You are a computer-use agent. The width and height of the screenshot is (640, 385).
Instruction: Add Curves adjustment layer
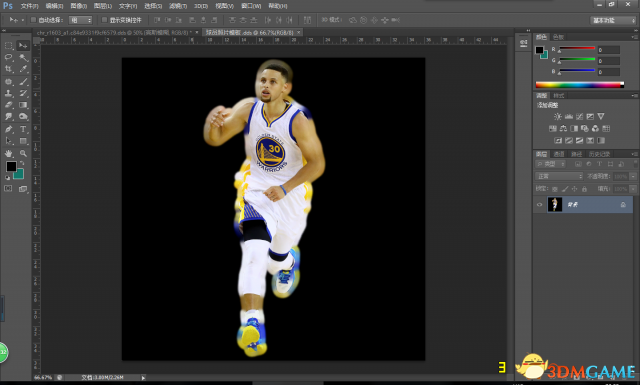coord(579,117)
